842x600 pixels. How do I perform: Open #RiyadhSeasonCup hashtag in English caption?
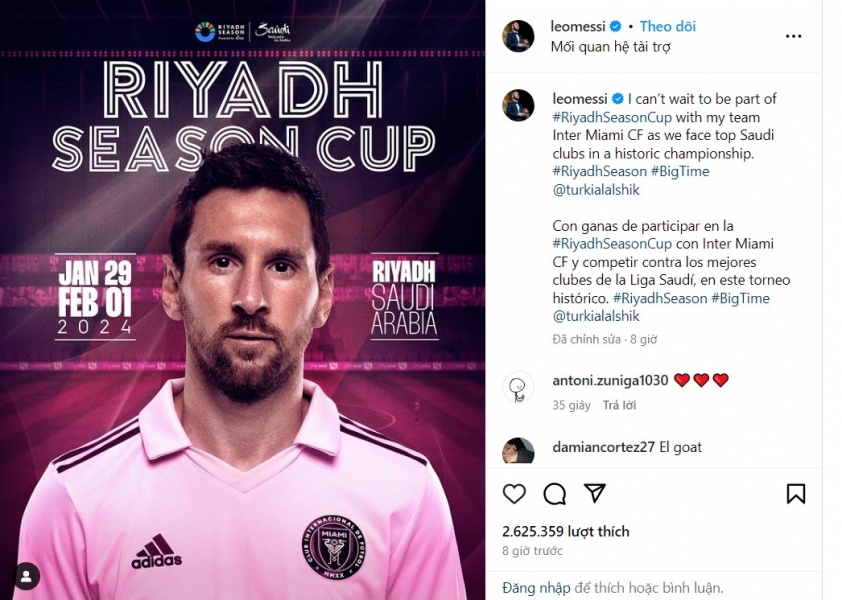coord(612,117)
